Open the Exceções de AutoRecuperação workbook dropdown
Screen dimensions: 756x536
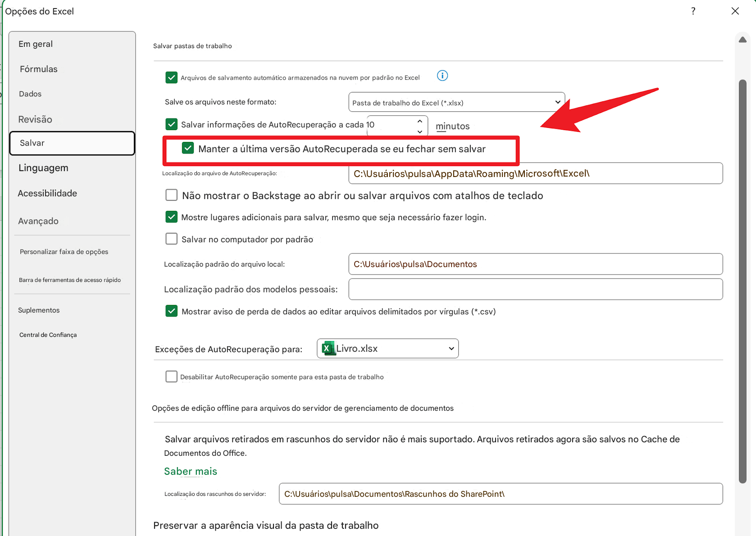388,349
